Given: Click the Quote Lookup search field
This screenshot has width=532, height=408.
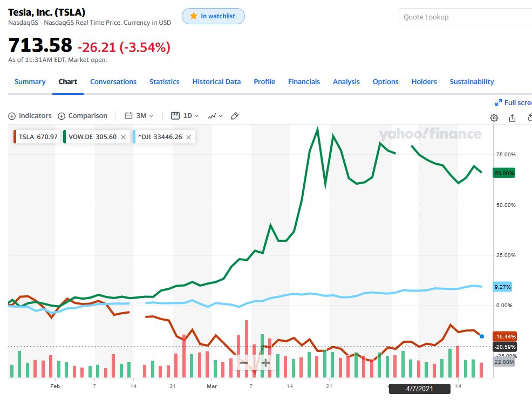Looking at the screenshot, I should [x=465, y=17].
